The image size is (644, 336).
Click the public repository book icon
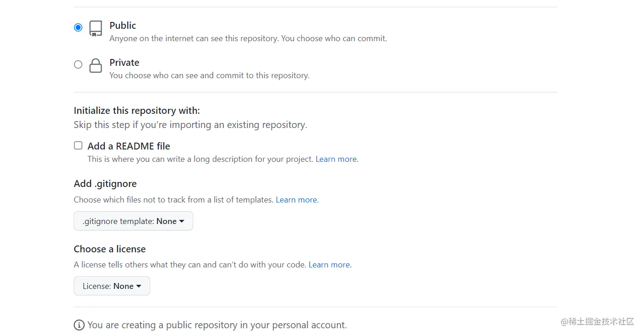95,28
